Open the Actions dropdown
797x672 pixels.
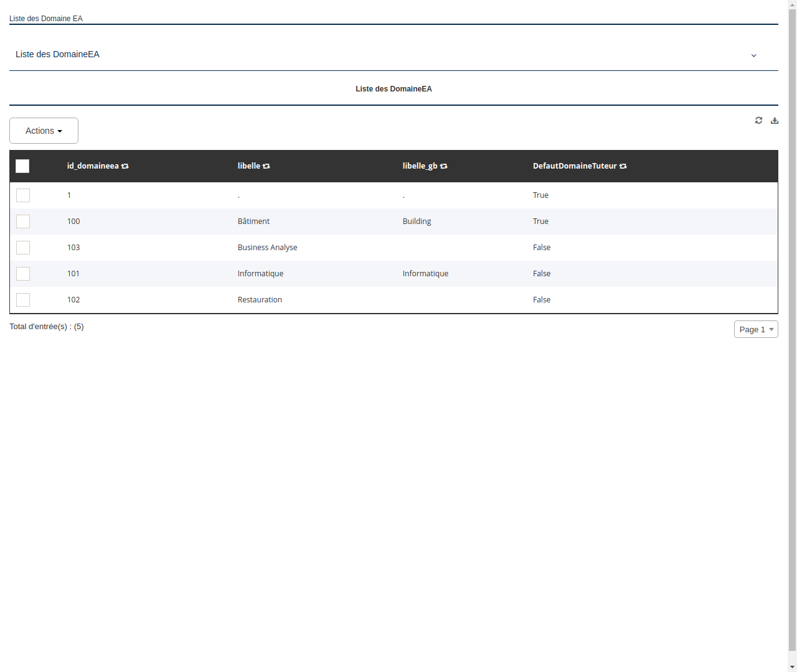[44, 131]
